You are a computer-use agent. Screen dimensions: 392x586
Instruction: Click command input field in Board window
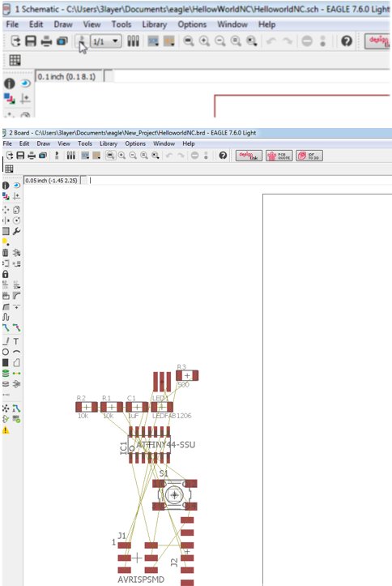[241, 180]
